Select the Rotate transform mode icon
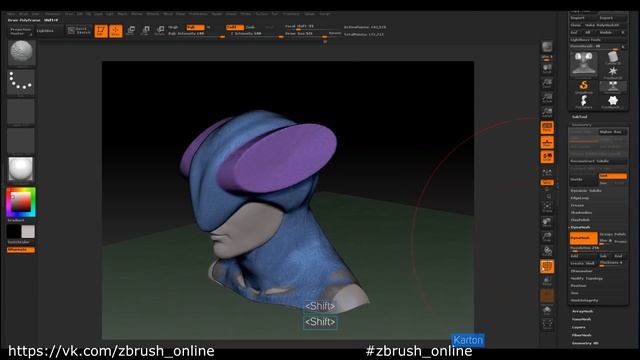This screenshot has width=640, height=360. tap(160, 31)
